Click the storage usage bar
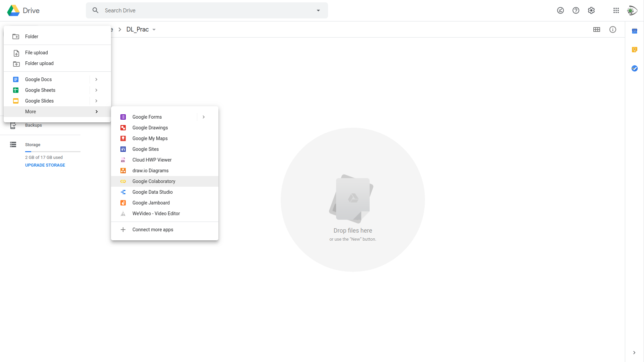Image resolution: width=644 pixels, height=362 pixels. (x=53, y=152)
